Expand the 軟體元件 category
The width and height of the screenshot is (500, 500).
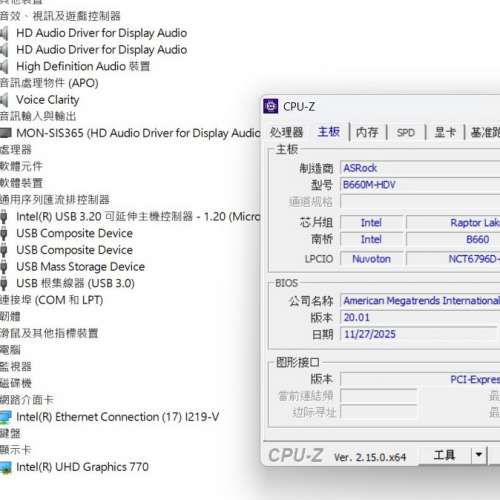(x=21, y=166)
